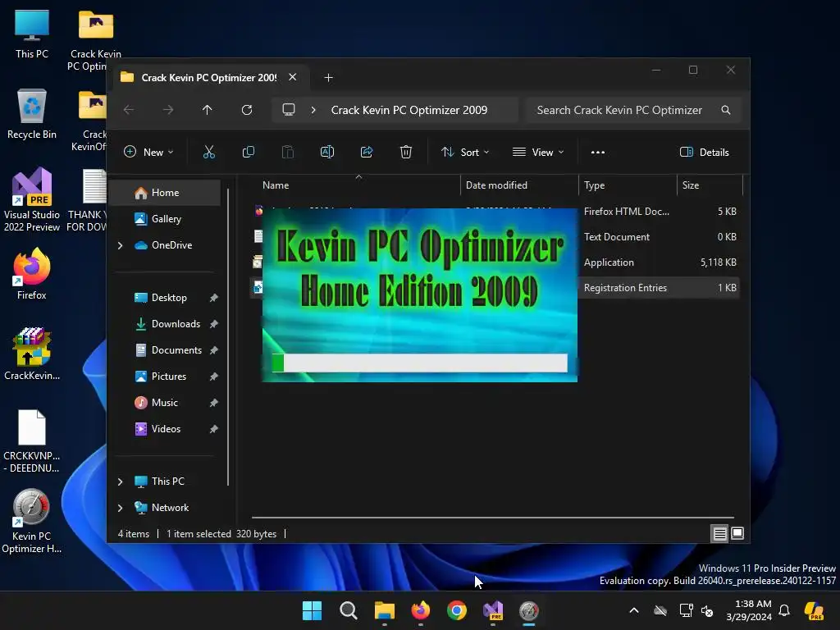Click the Copy icon in toolbar
The width and height of the screenshot is (840, 630).
248,152
